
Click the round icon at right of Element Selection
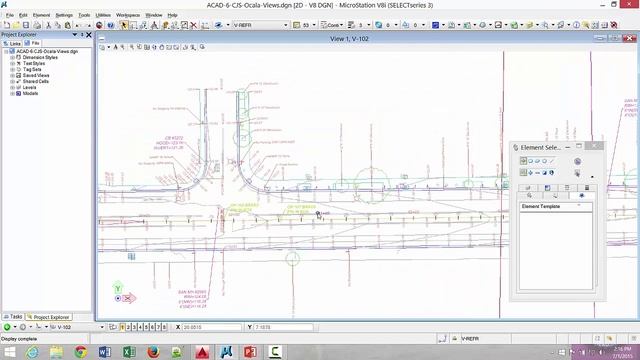pyautogui.click(x=577, y=162)
